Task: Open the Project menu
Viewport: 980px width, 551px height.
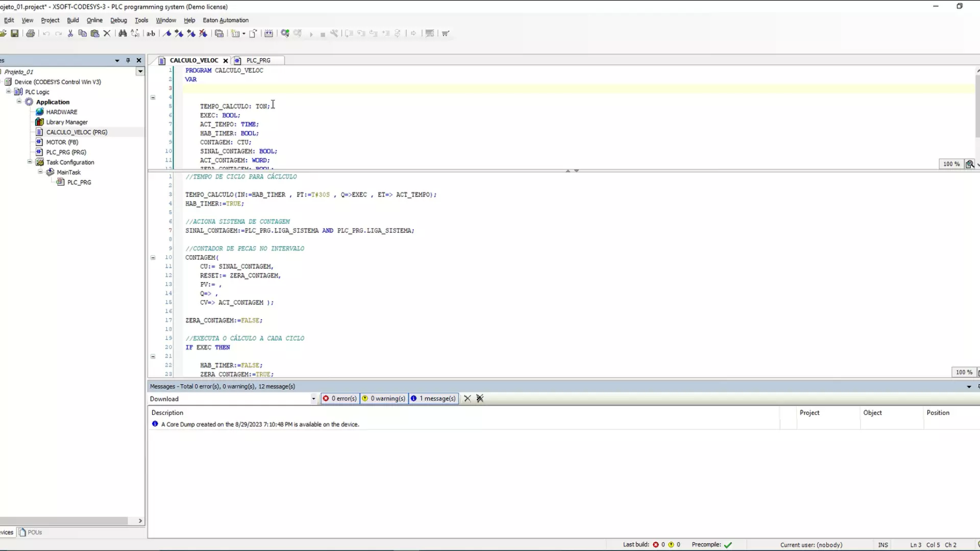Action: tap(50, 20)
